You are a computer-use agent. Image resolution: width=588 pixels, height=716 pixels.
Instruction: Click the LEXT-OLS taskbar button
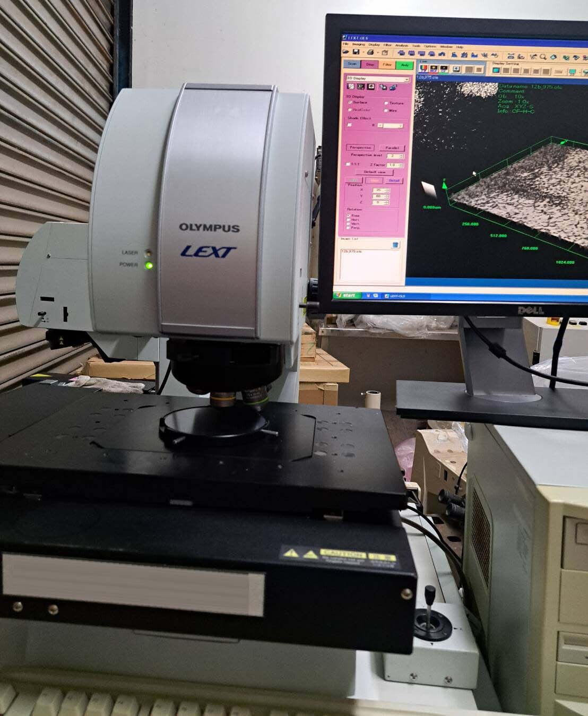[x=395, y=296]
